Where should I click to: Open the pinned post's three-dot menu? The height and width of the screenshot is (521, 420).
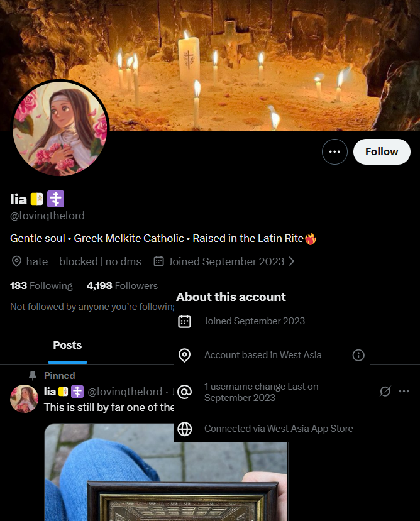coord(404,391)
